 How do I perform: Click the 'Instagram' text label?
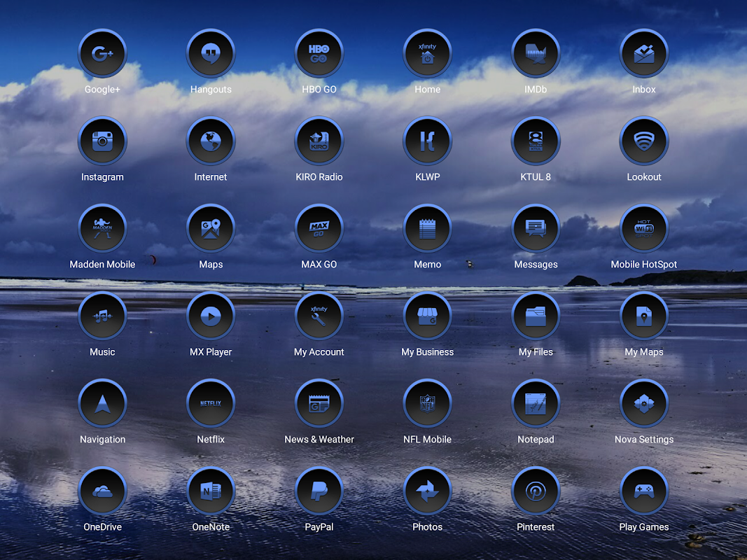point(102,177)
